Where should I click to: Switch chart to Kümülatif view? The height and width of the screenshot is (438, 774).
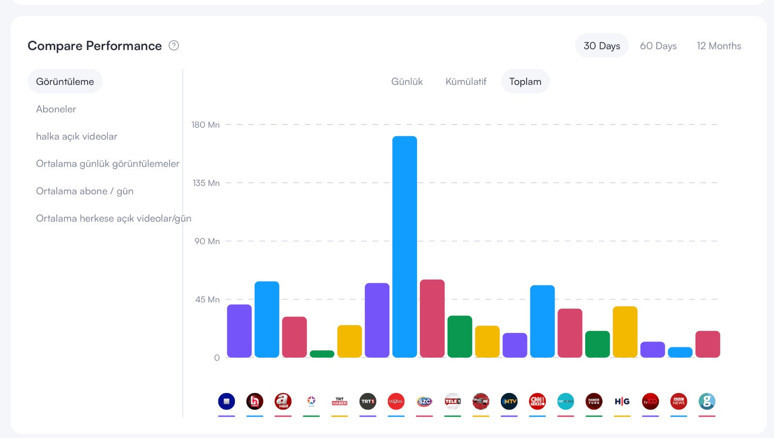466,82
